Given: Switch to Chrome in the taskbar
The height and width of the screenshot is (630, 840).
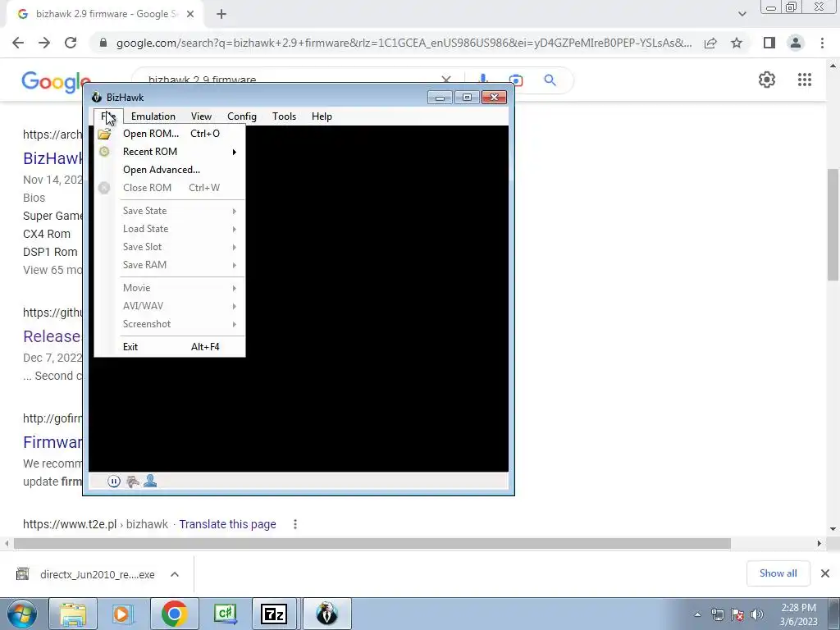Looking at the screenshot, I should pyautogui.click(x=174, y=614).
